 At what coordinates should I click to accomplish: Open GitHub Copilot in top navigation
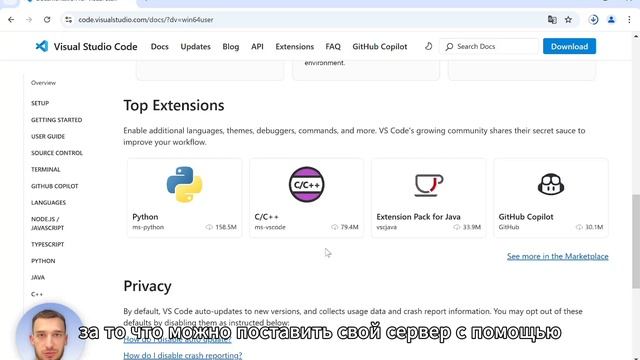coord(380,47)
